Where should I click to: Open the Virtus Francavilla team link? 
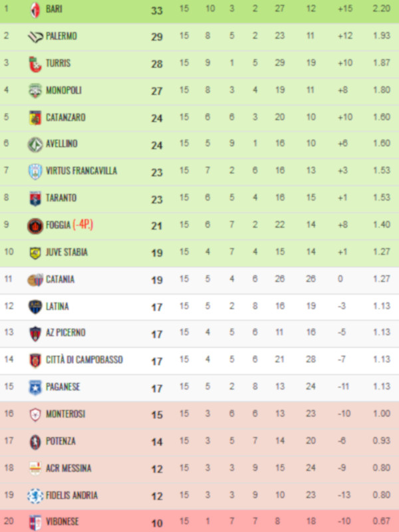pos(81,171)
